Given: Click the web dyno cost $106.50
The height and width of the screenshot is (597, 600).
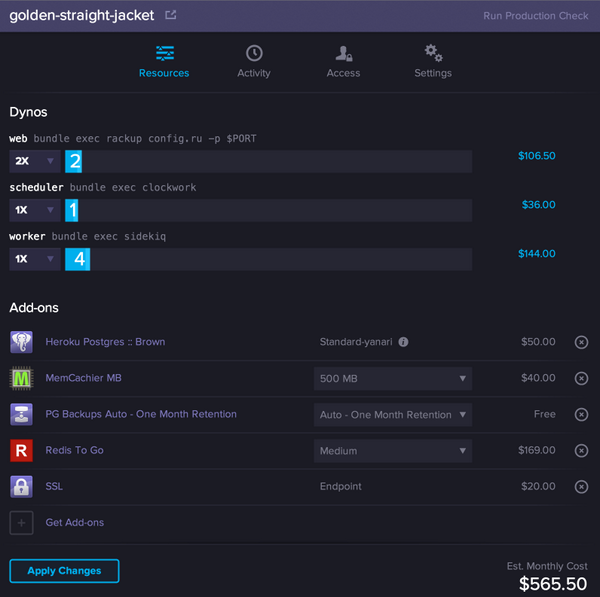Looking at the screenshot, I should click(537, 156).
